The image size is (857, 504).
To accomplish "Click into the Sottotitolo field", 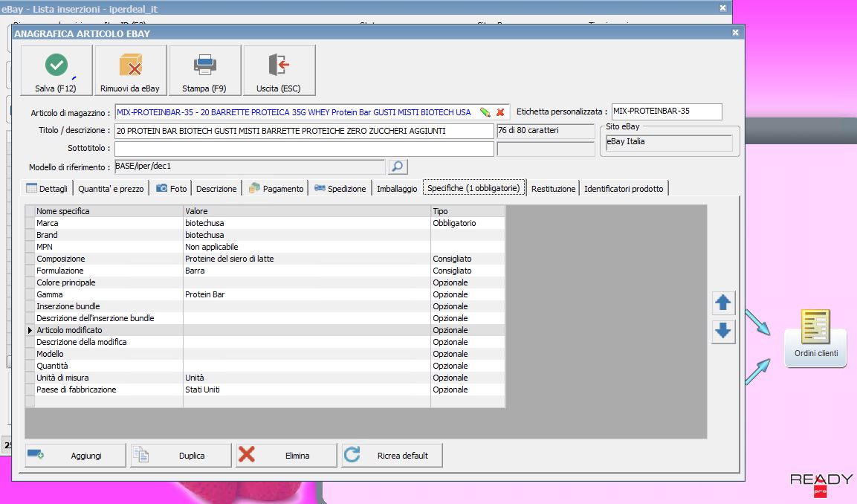I will 304,148.
